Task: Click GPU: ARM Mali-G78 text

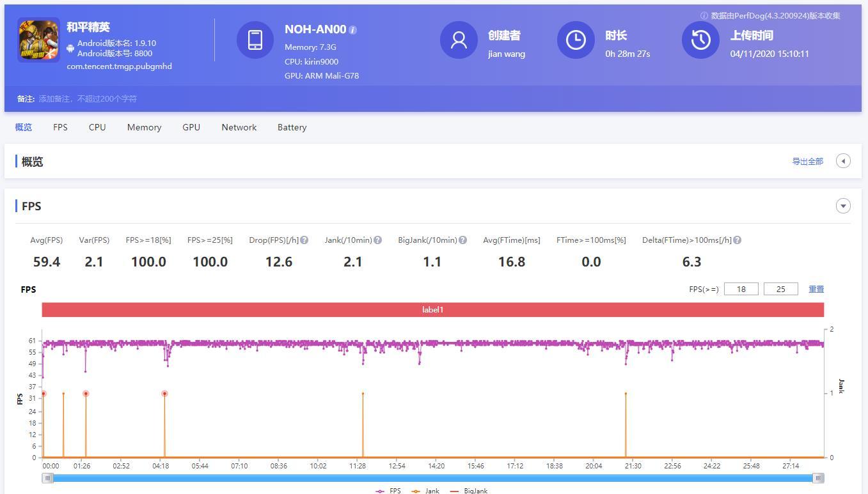Action: [x=322, y=75]
